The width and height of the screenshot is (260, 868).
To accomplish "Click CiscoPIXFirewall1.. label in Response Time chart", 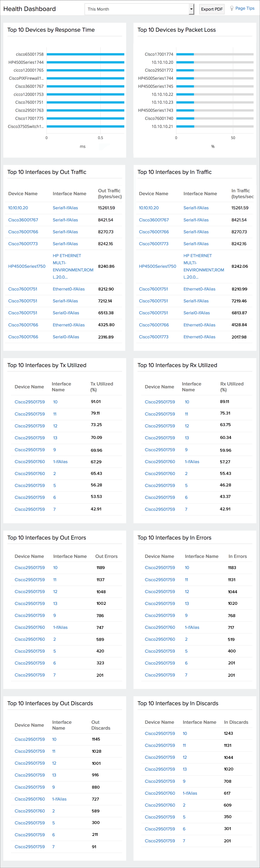I will tap(26, 78).
